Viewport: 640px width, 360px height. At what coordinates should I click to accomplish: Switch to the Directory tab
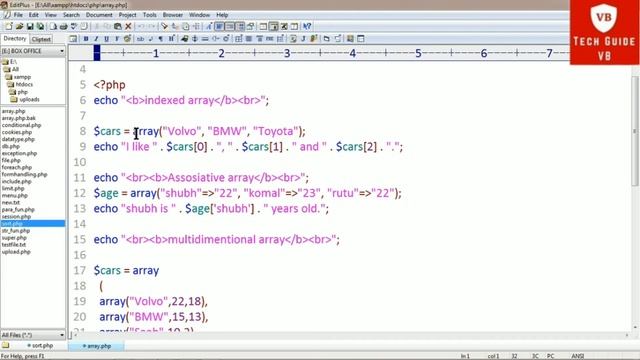pyautogui.click(x=15, y=39)
